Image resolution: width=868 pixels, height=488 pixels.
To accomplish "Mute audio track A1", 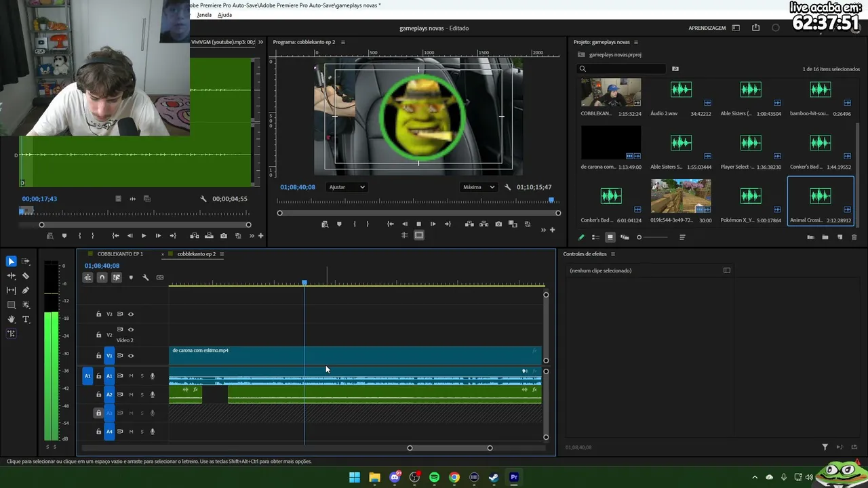I will pyautogui.click(x=131, y=376).
